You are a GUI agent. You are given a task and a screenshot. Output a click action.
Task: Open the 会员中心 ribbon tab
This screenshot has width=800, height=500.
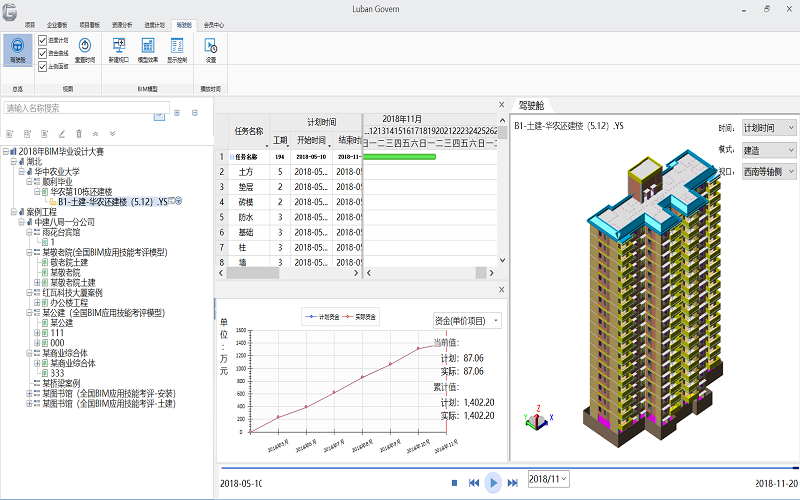214,25
